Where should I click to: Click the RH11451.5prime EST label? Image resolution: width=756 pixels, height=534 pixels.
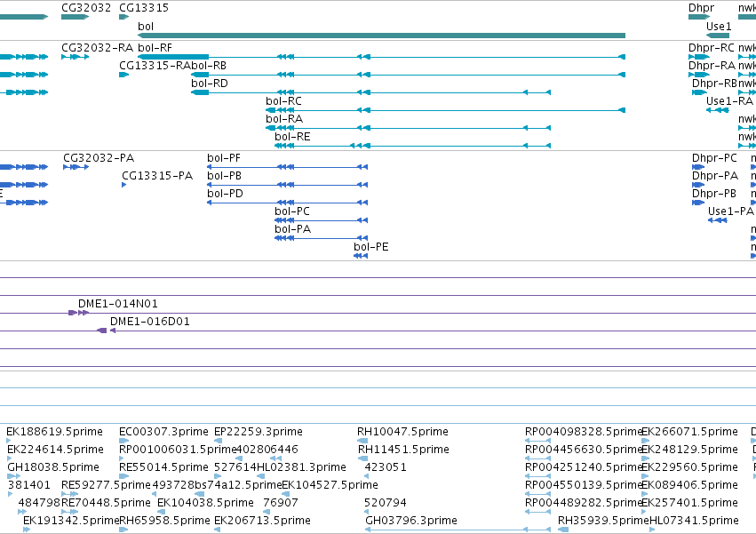[x=403, y=450]
